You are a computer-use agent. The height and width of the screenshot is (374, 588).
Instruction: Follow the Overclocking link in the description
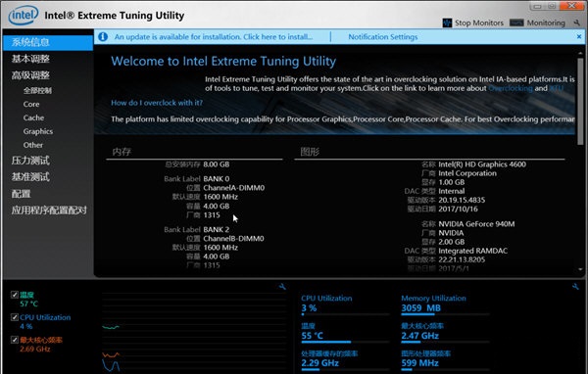pos(511,88)
